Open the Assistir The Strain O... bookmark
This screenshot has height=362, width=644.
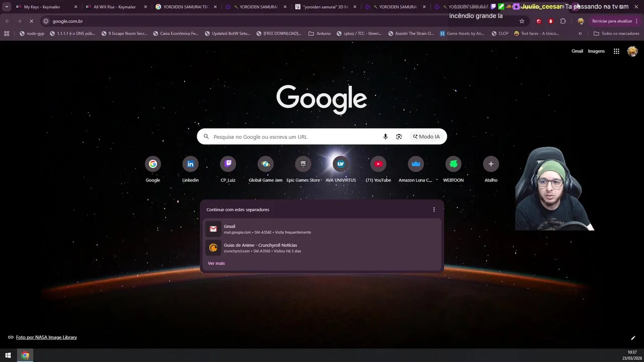click(411, 34)
